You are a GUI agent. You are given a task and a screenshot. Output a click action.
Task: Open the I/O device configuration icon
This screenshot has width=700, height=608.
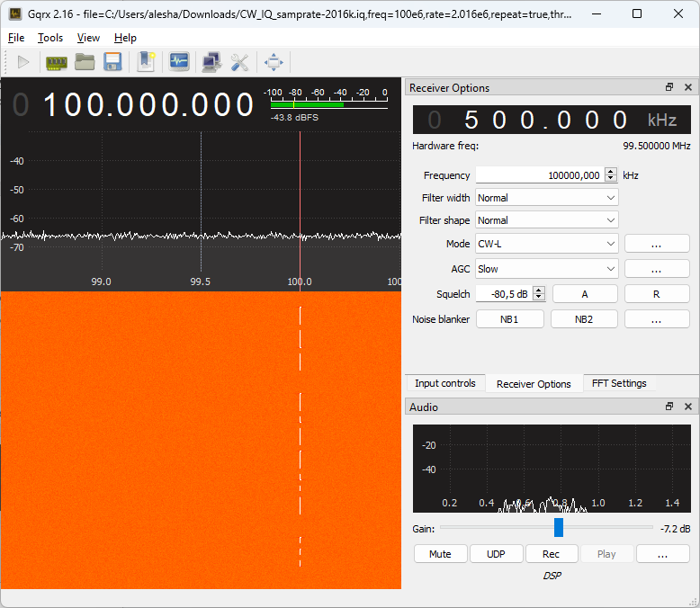pyautogui.click(x=57, y=62)
